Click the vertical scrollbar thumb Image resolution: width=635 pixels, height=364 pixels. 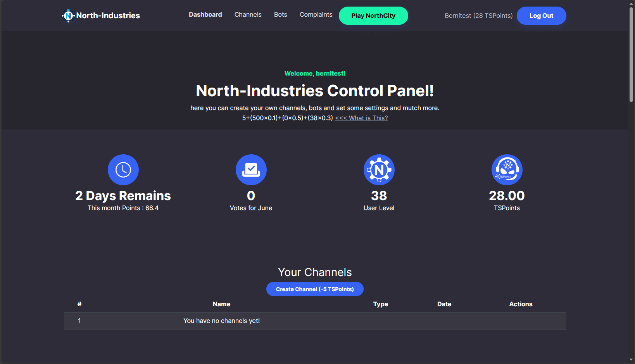[x=631, y=54]
